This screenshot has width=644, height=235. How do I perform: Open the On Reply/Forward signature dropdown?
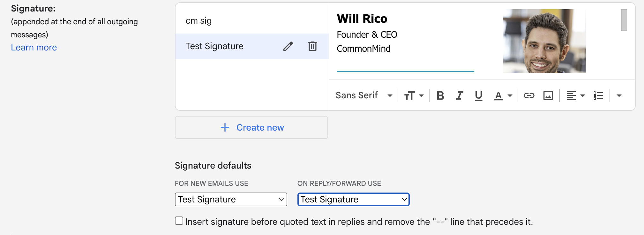tap(353, 200)
